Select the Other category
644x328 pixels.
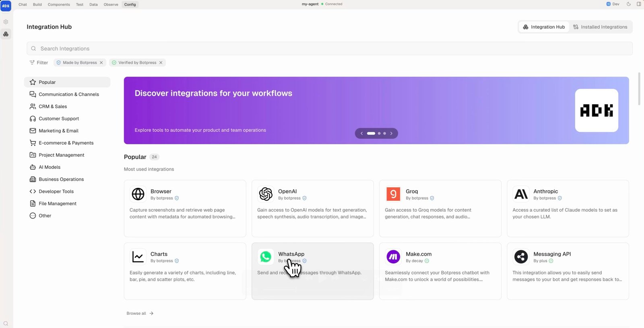[67, 215]
